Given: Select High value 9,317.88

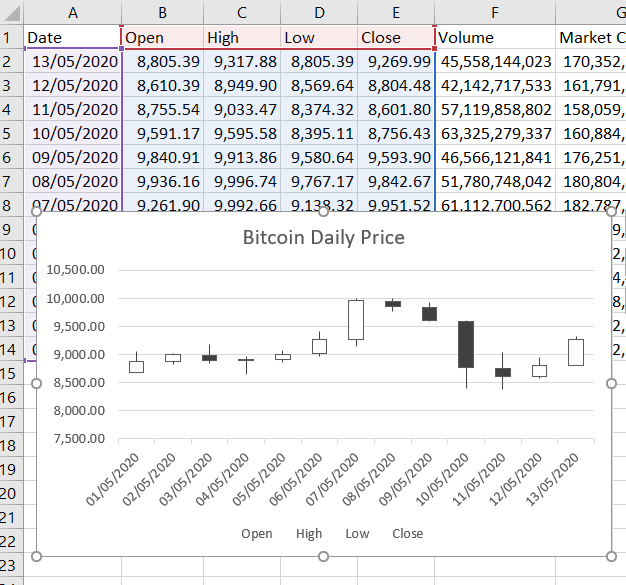Looking at the screenshot, I should pyautogui.click(x=242, y=61).
